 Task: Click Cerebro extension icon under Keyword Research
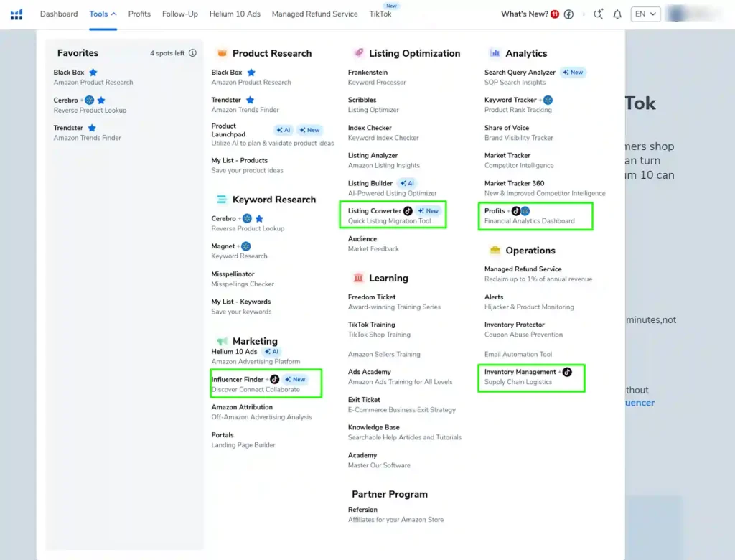coord(247,218)
